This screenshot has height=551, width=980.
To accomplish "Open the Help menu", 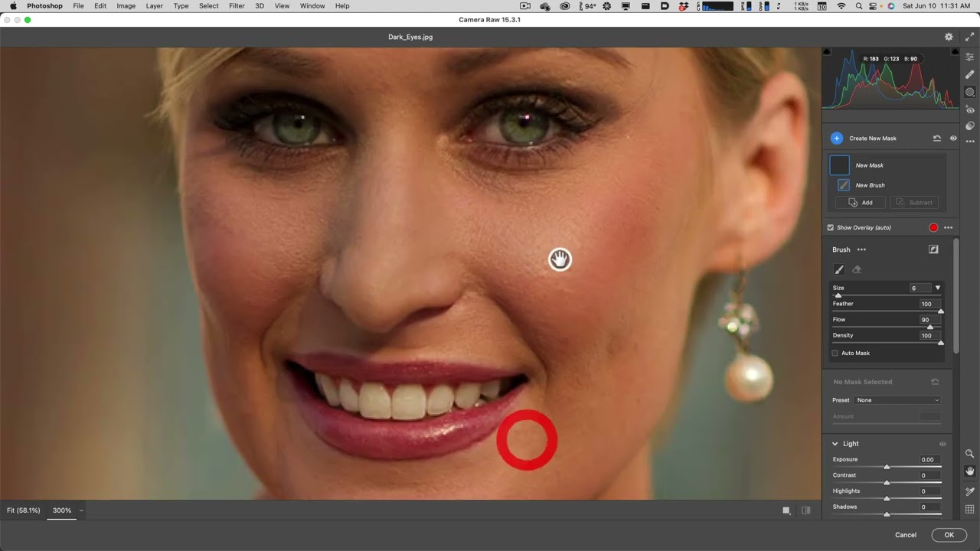I will tap(342, 6).
